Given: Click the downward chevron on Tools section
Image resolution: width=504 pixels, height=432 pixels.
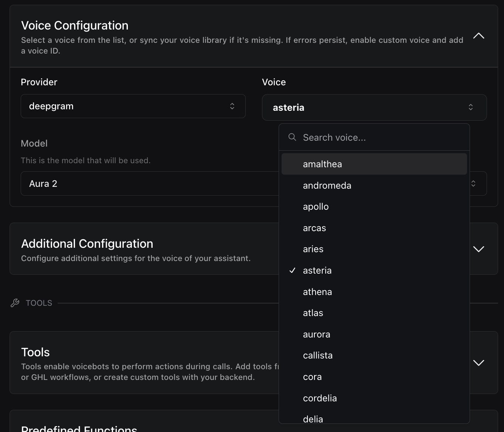Looking at the screenshot, I should click(x=479, y=362).
